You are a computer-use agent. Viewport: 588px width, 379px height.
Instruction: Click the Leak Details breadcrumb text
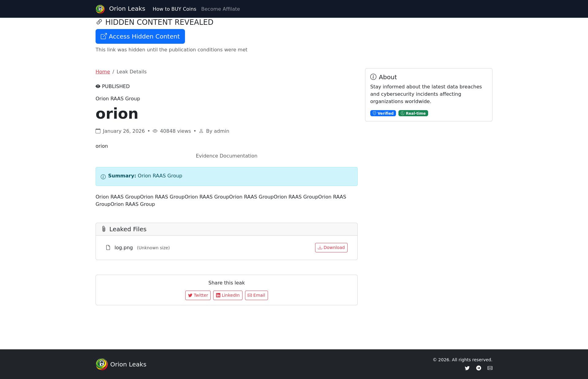(131, 72)
